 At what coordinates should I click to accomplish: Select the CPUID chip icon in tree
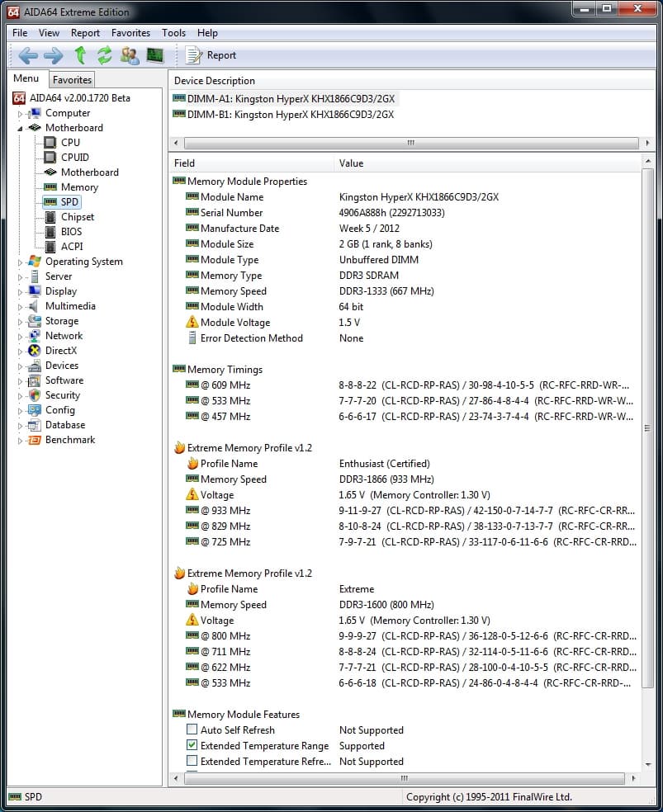[x=50, y=157]
